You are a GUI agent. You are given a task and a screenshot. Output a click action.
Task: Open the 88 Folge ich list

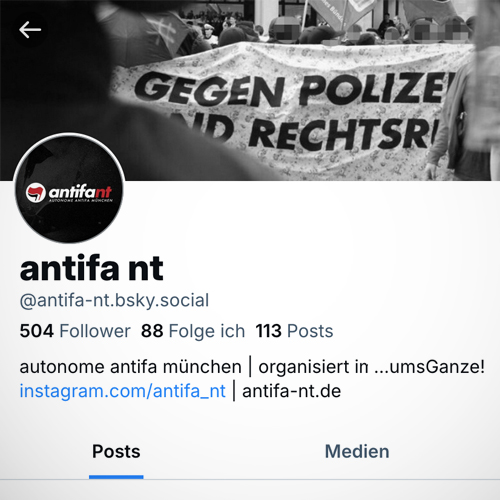click(x=193, y=331)
